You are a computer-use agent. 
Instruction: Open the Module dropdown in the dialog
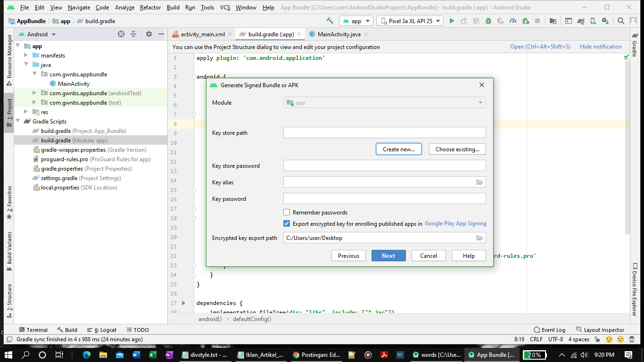[x=480, y=102]
